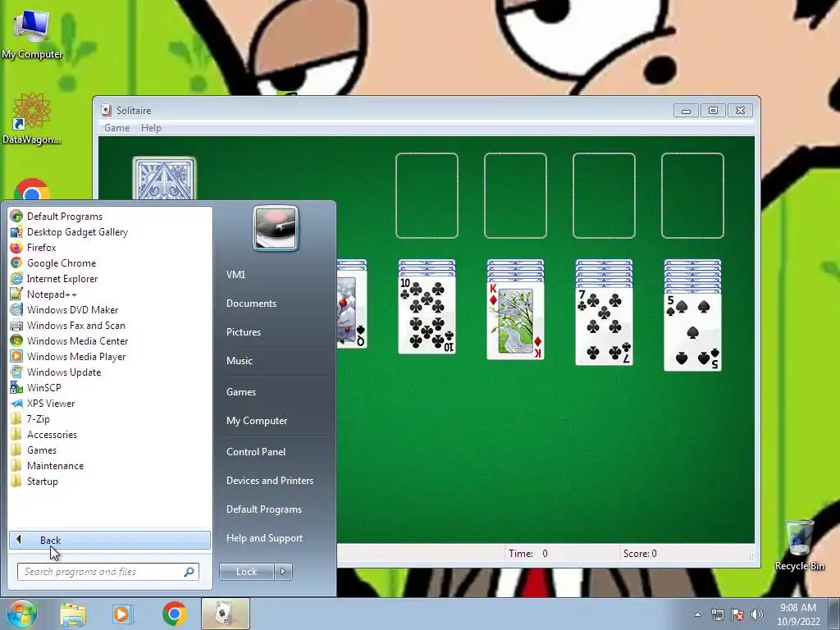This screenshot has height=630, width=840.
Task: Open Help and Support
Action: pos(276,538)
